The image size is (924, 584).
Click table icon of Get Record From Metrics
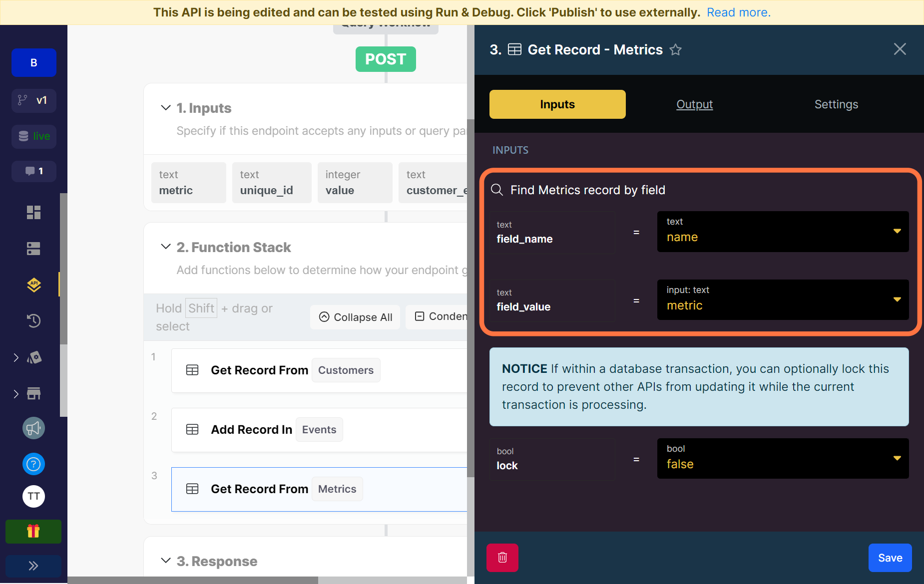(192, 489)
